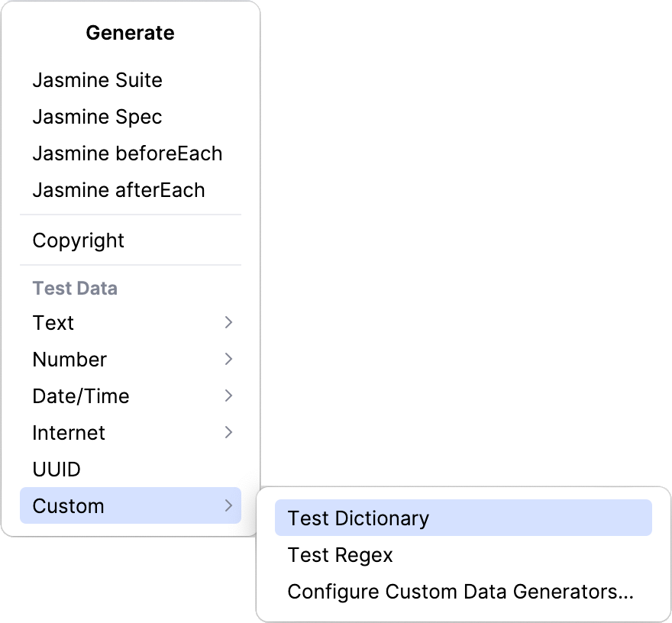Select the Copyright menu item
The width and height of the screenshot is (672, 623).
coord(79,240)
